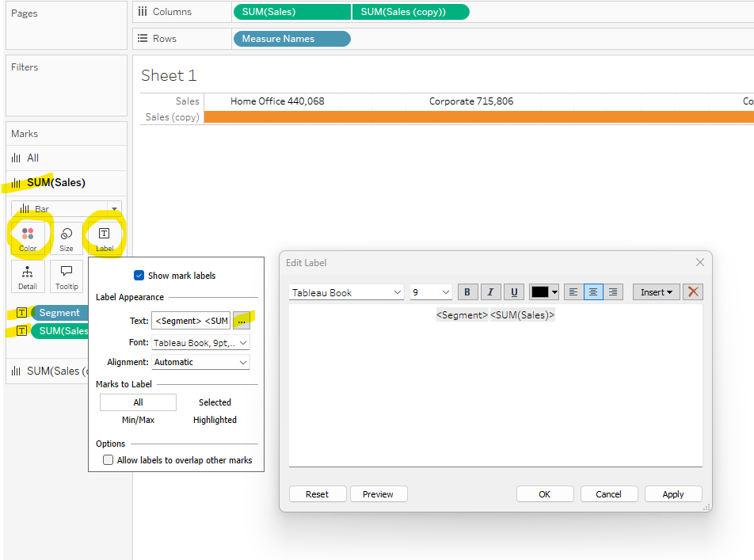
Task: Select the All marks card section
Action: pos(33,158)
